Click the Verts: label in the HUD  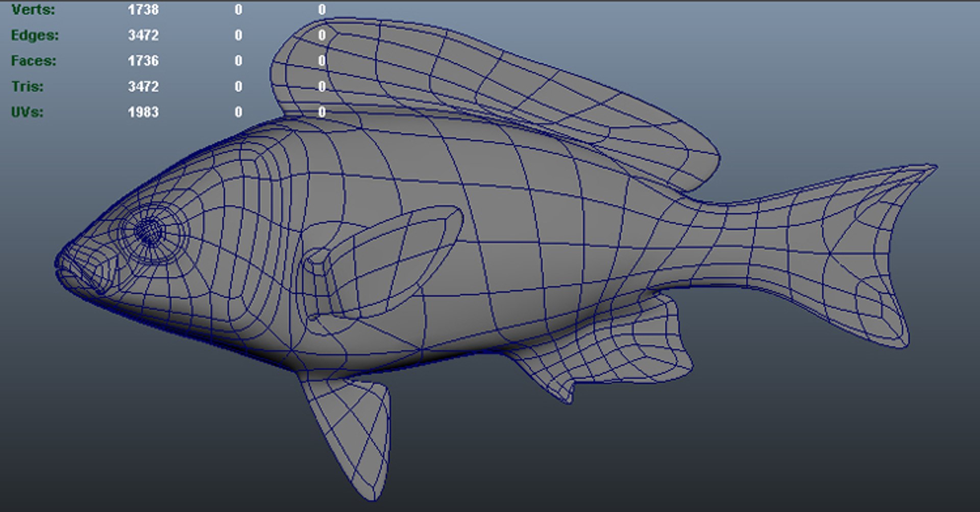(x=33, y=10)
